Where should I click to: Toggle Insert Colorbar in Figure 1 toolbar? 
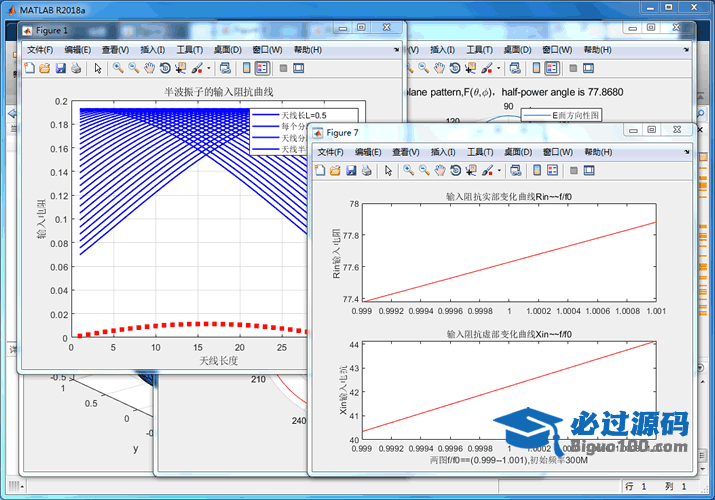coord(246,68)
